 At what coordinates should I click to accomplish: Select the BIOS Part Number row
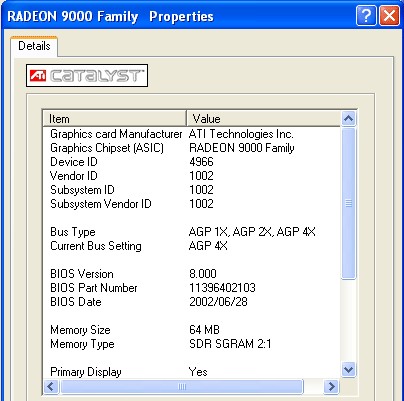click(192, 288)
